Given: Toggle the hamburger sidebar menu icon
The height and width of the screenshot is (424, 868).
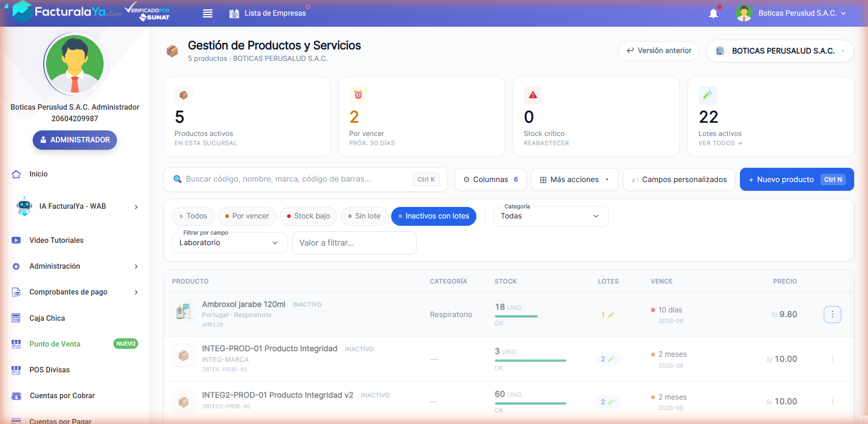Looking at the screenshot, I should pos(208,13).
